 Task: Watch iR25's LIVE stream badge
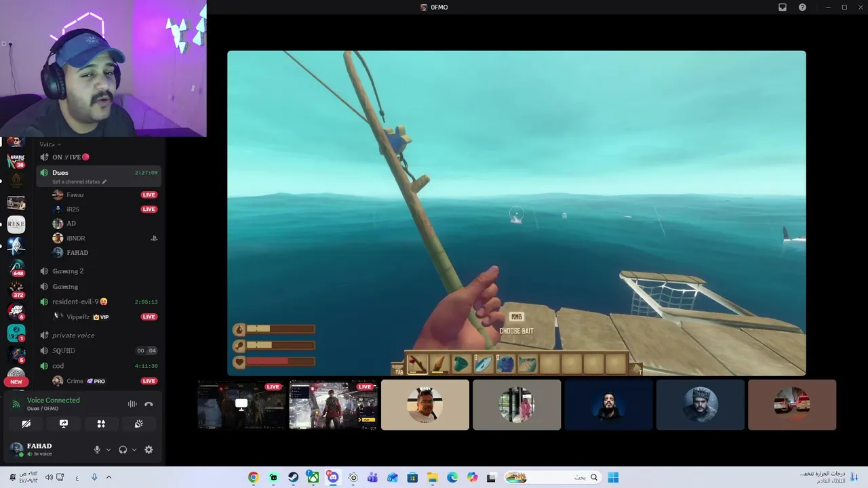(x=149, y=209)
